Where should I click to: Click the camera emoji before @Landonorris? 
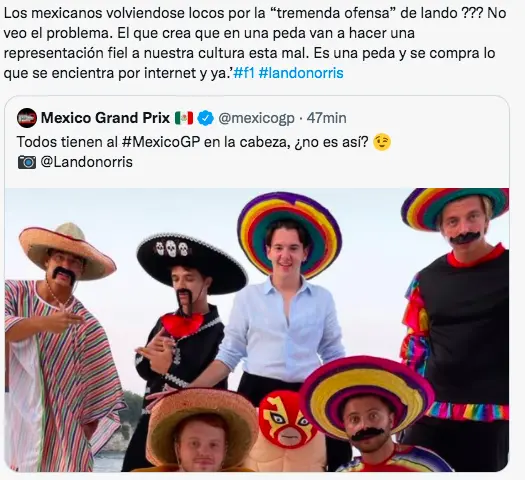pyautogui.click(x=27, y=162)
